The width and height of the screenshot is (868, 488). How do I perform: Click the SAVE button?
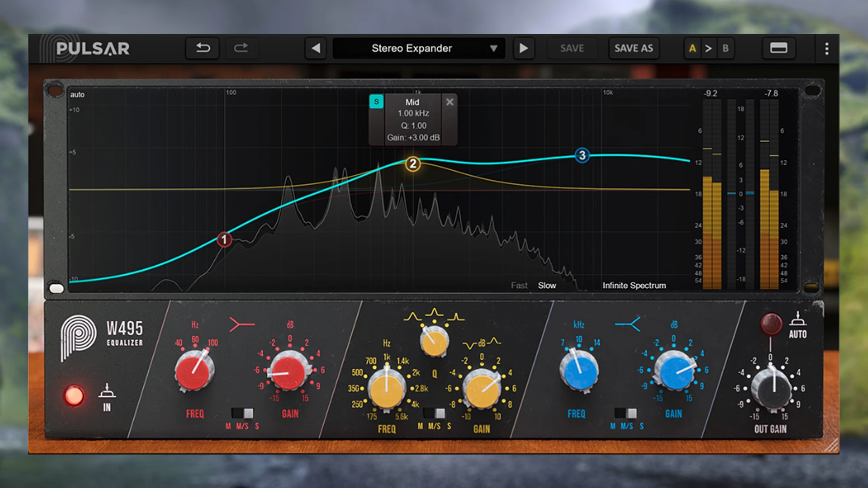pos(572,48)
